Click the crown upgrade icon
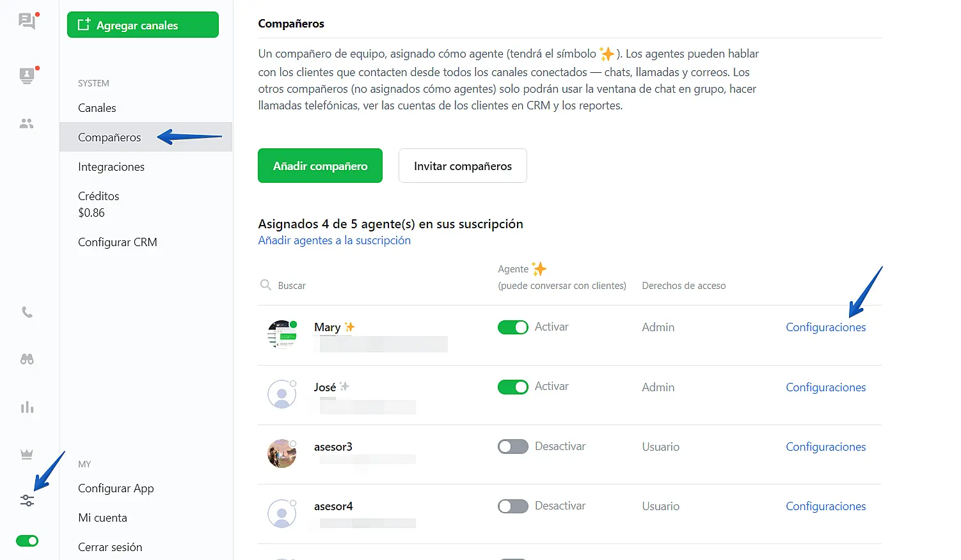 click(x=27, y=454)
